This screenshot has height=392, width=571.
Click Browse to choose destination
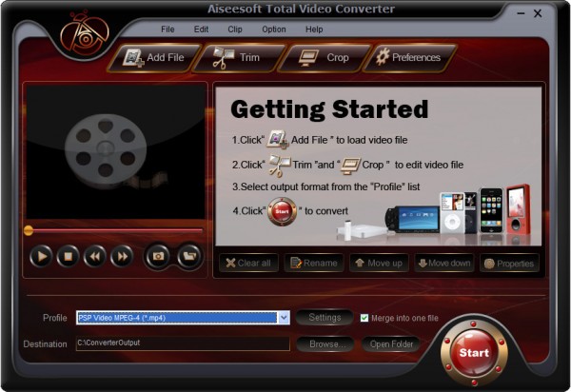click(325, 344)
